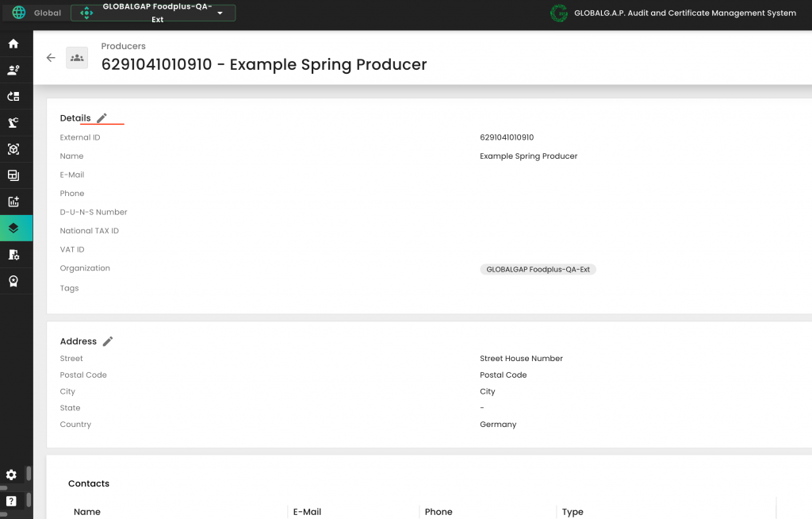Open the chart with plus sidebar icon
812x519 pixels.
coord(13,202)
